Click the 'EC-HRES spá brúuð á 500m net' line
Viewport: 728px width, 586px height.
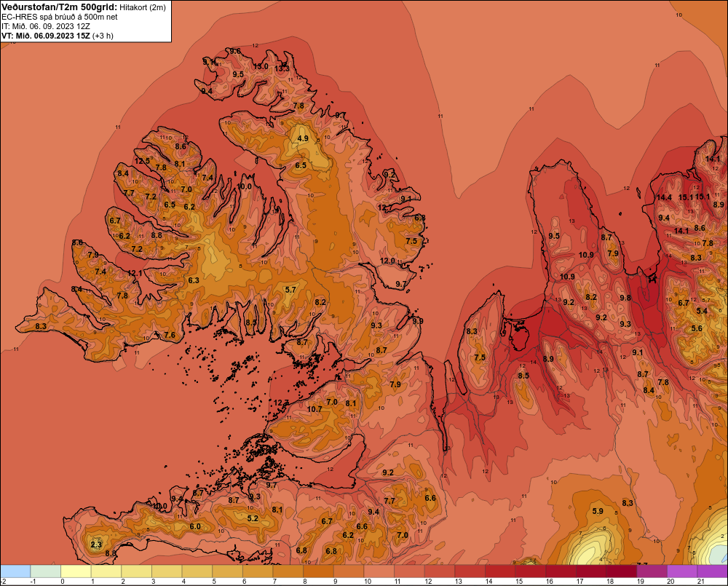click(x=60, y=17)
